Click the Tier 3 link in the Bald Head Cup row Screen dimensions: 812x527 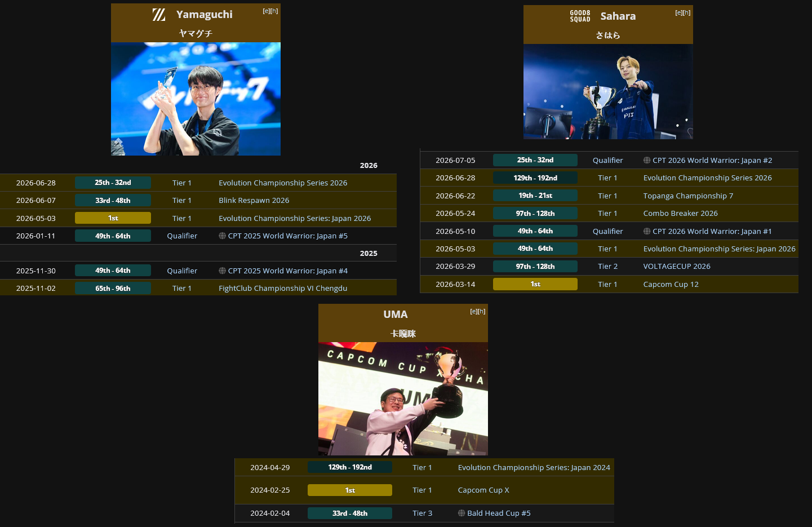coord(423,513)
